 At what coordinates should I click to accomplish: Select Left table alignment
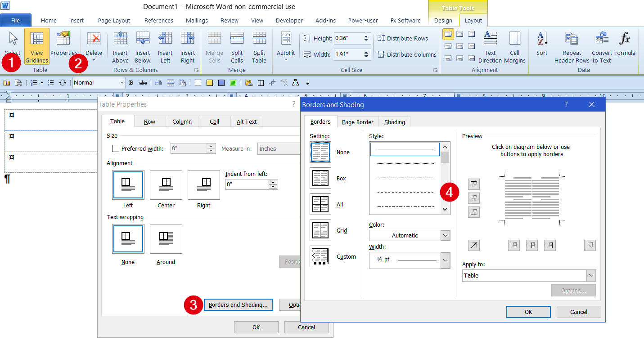click(128, 185)
